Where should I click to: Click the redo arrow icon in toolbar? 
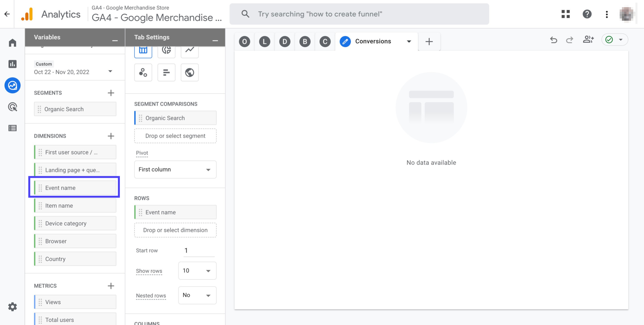(570, 39)
